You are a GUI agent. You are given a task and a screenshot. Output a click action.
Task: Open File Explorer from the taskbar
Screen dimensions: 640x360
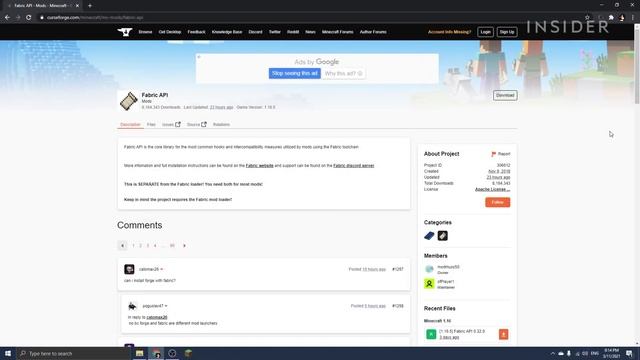(x=140, y=353)
